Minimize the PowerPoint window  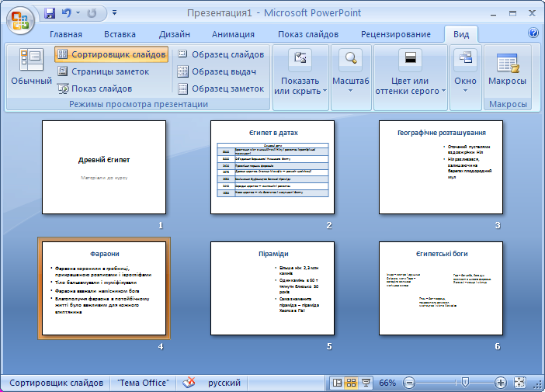493,14
